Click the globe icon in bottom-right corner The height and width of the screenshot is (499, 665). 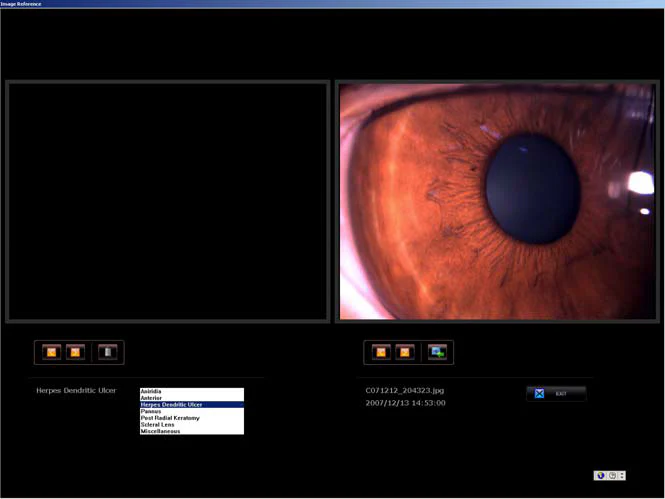[599, 476]
